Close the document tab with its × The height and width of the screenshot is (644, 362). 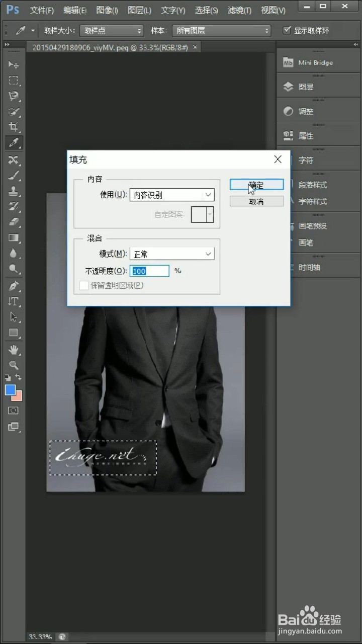(x=195, y=47)
